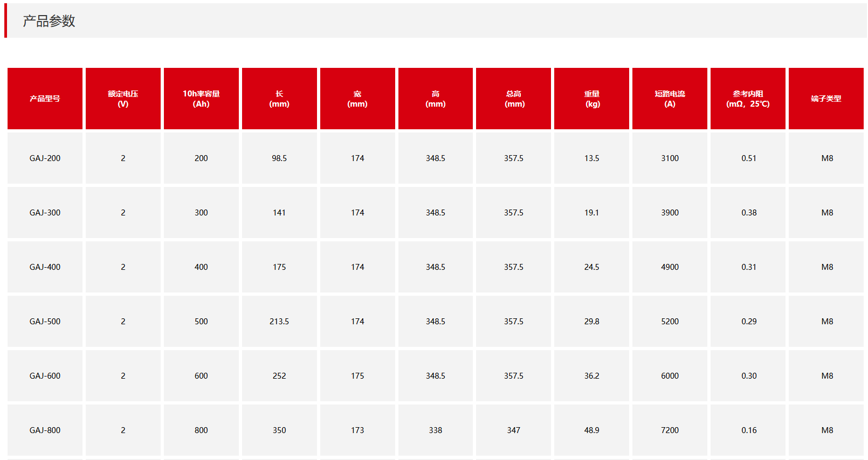Click the 短路电流 (A) column header

pos(670,99)
